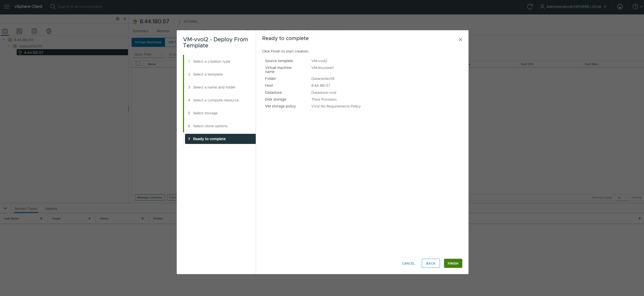This screenshot has height=296, width=644.
Task: Focus the Search in all environments field
Action: (80, 7)
